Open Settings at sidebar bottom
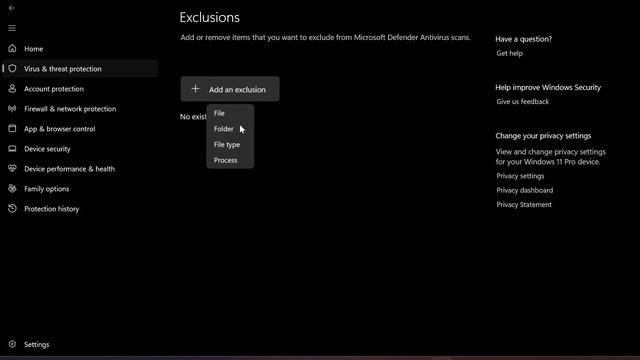 [x=37, y=344]
